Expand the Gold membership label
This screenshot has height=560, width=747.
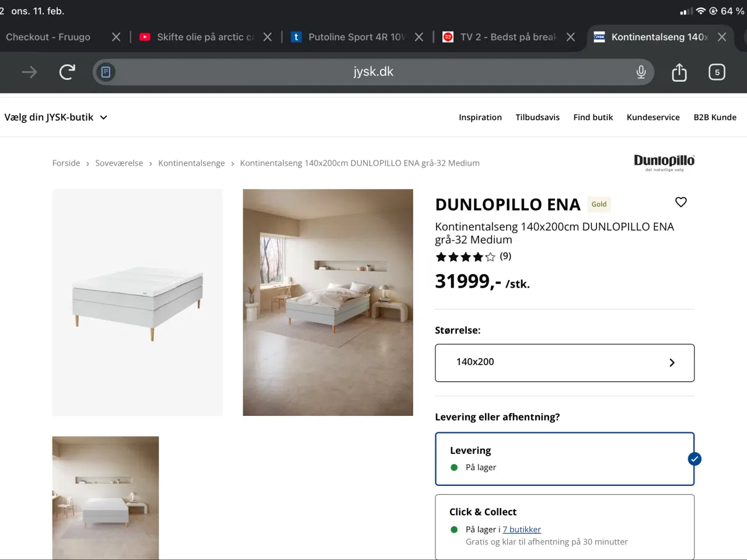[x=599, y=204]
